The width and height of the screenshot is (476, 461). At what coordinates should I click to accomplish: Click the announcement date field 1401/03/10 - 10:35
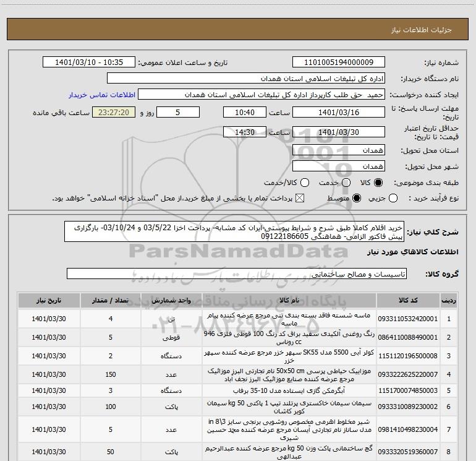(x=89, y=62)
